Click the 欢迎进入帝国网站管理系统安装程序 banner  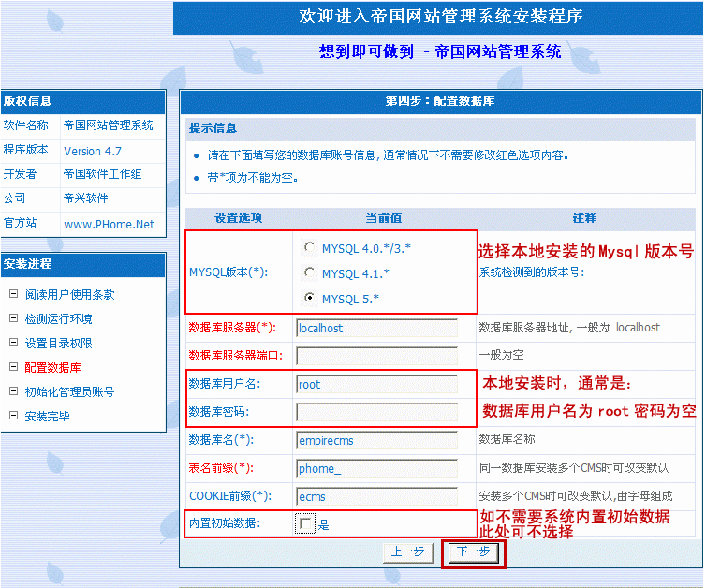tap(438, 17)
